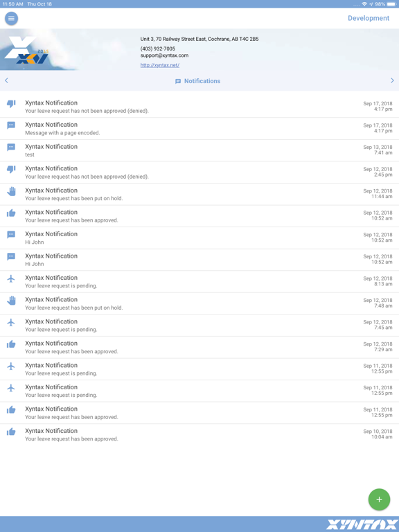Click the Cochrane street address text
This screenshot has height=532, width=399.
(x=199, y=39)
